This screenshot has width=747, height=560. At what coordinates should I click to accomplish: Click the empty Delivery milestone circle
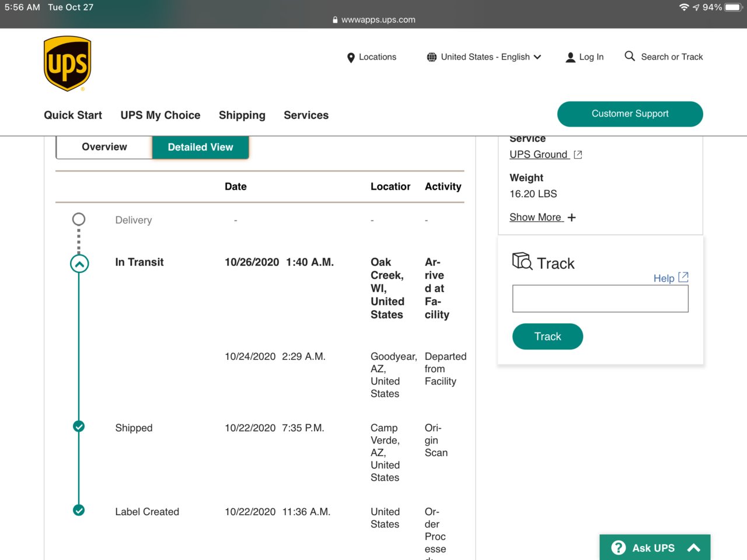click(79, 219)
